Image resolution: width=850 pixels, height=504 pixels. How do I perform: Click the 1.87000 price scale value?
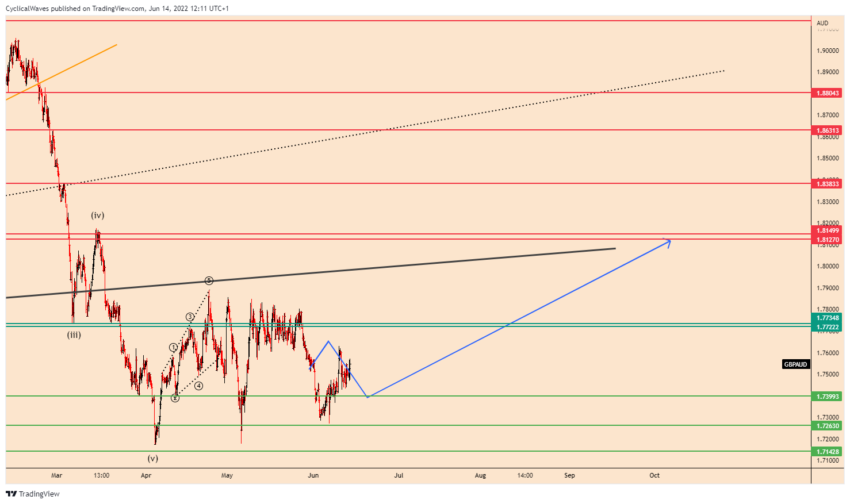click(x=828, y=116)
